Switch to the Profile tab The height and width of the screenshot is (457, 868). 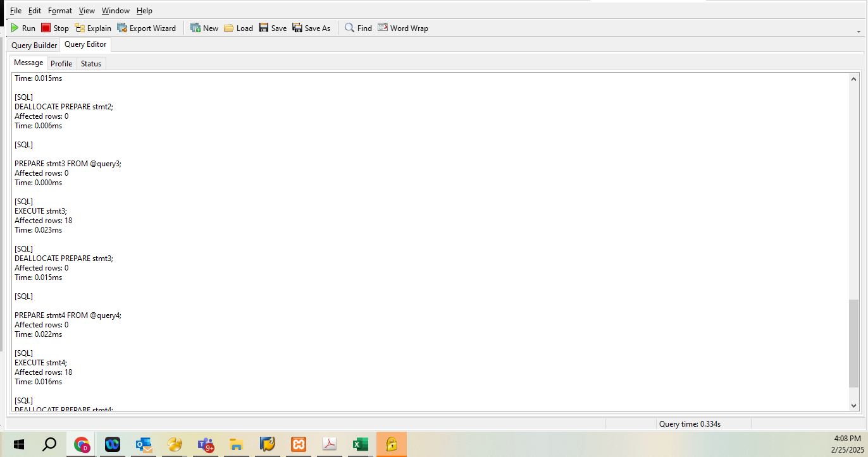click(x=61, y=64)
